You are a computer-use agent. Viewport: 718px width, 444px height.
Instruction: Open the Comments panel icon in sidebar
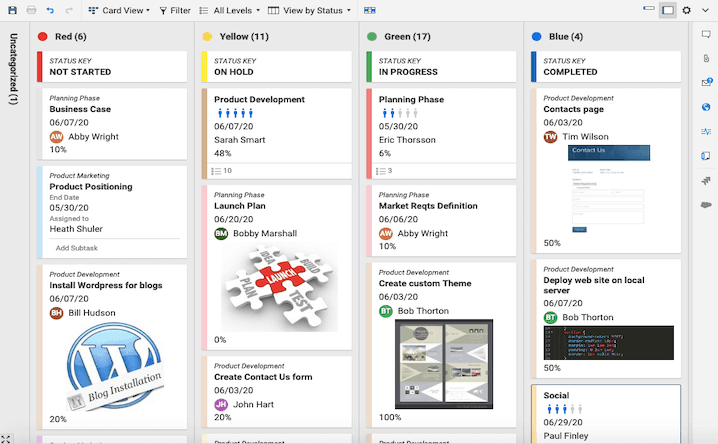coord(706,35)
